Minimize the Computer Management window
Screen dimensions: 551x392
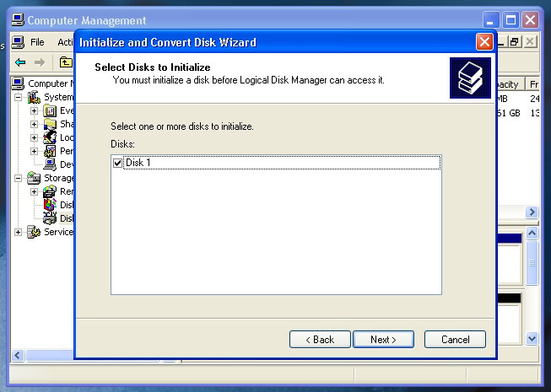point(490,20)
